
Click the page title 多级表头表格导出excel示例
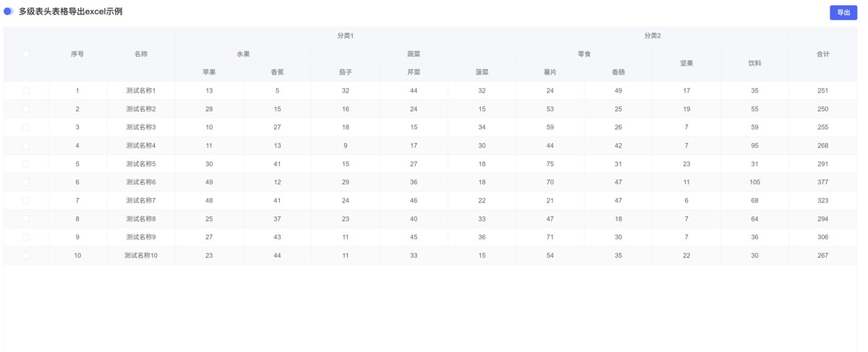71,12
